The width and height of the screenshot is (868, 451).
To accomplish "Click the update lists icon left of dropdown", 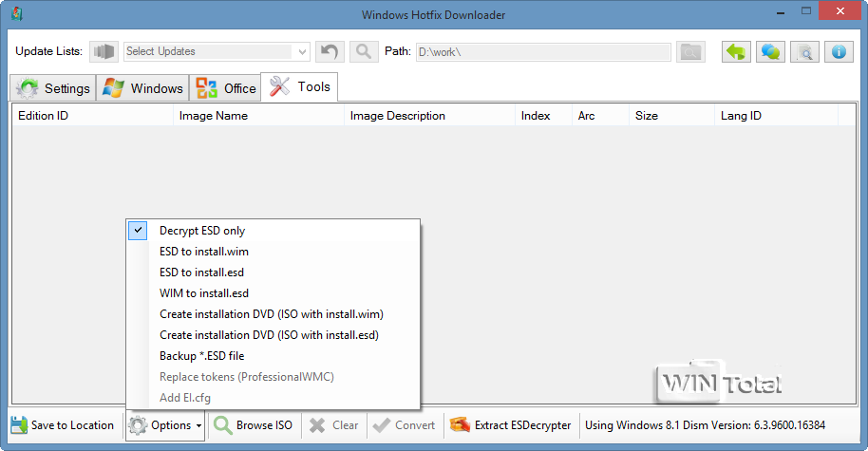I will [x=104, y=51].
